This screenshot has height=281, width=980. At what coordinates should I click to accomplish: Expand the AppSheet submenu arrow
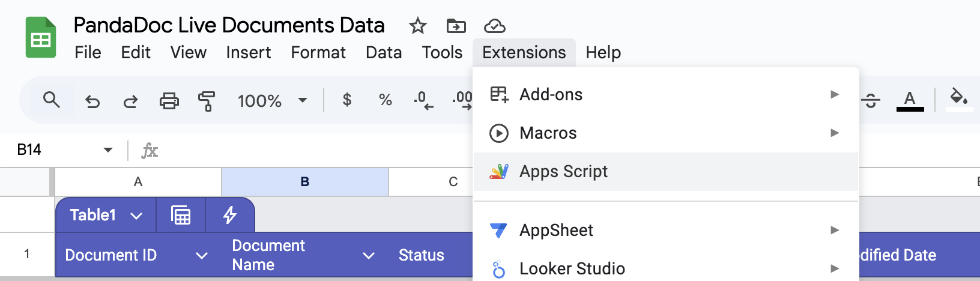click(x=835, y=230)
